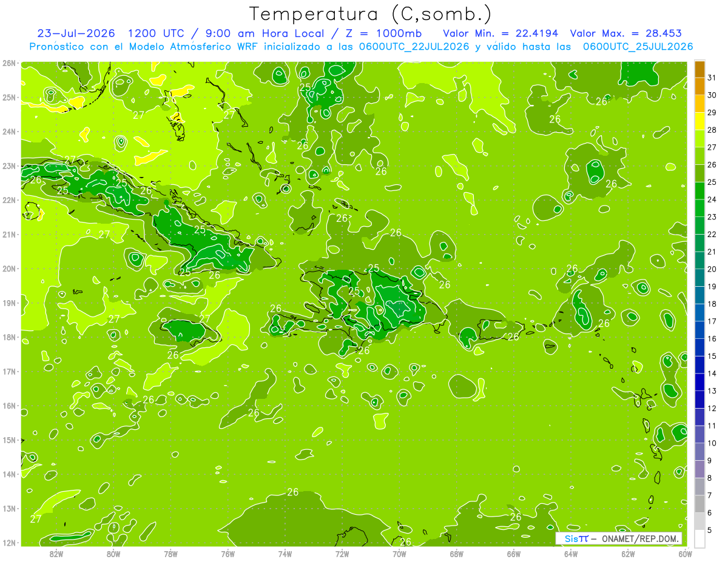
Task: Click the "7" label on color scale
Action: 710,495
